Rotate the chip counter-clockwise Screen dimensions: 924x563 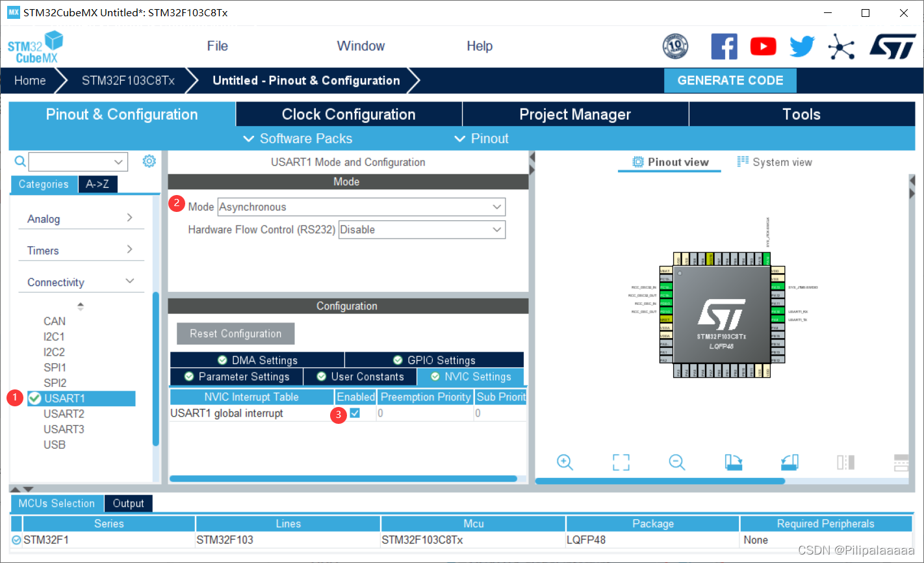tap(789, 462)
